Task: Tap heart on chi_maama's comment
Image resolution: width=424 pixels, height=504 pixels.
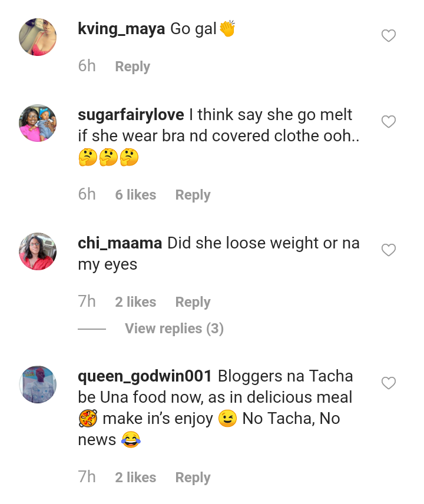Action: [389, 250]
